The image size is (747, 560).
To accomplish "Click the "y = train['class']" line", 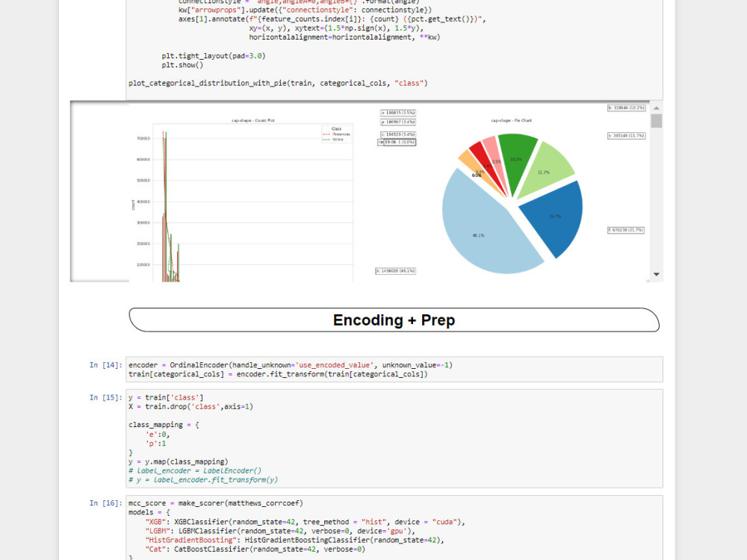I will (x=166, y=398).
